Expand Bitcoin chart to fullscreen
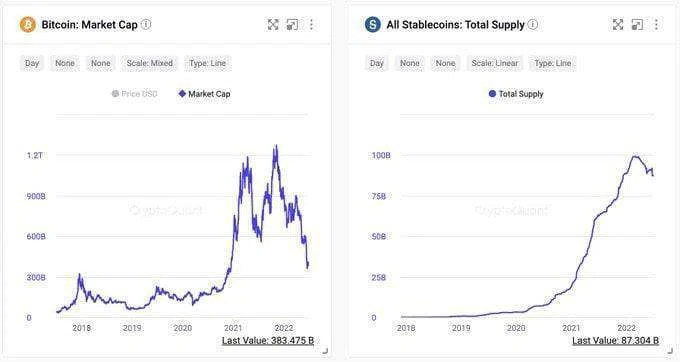Viewport: 680px width, 362px height. pos(273,25)
